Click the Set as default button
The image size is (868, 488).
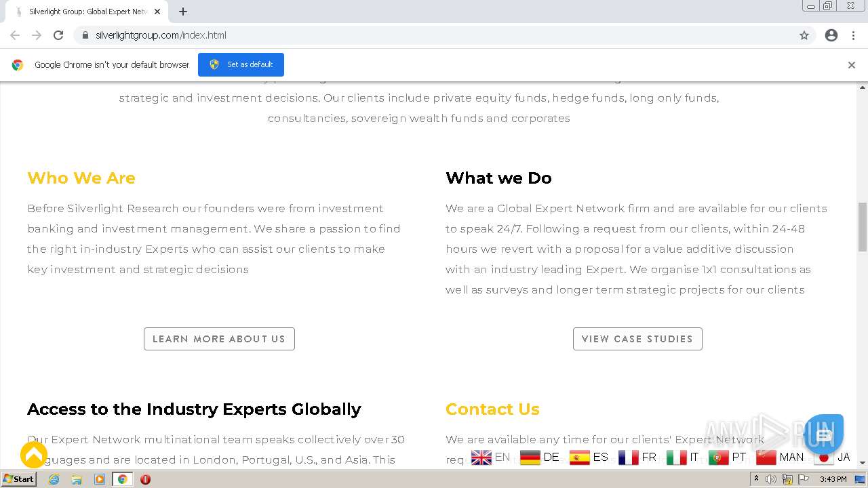click(241, 64)
